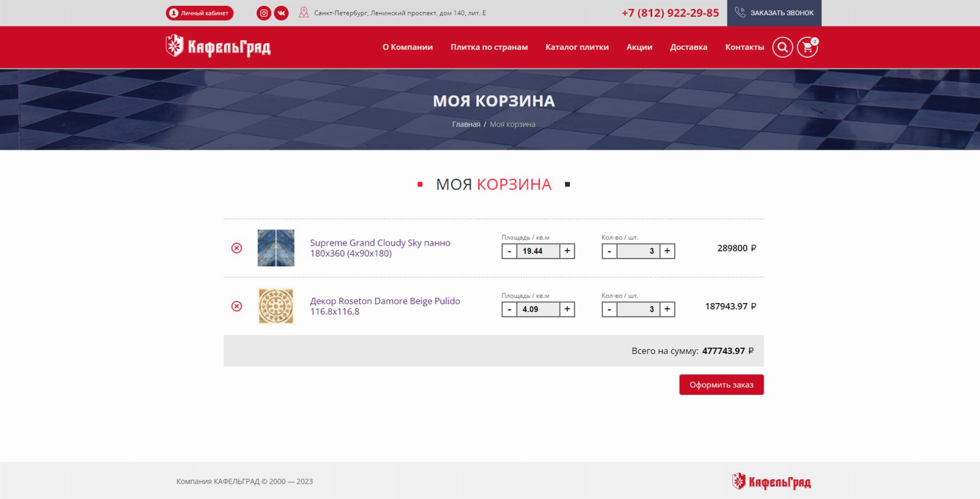The height and width of the screenshot is (499, 980).
Task: Click the КафельГрад header logo
Action: [x=218, y=47]
